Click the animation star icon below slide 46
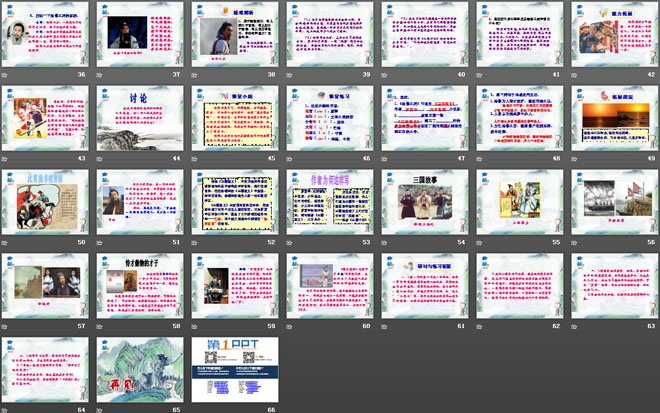660x413 pixels. coord(292,158)
